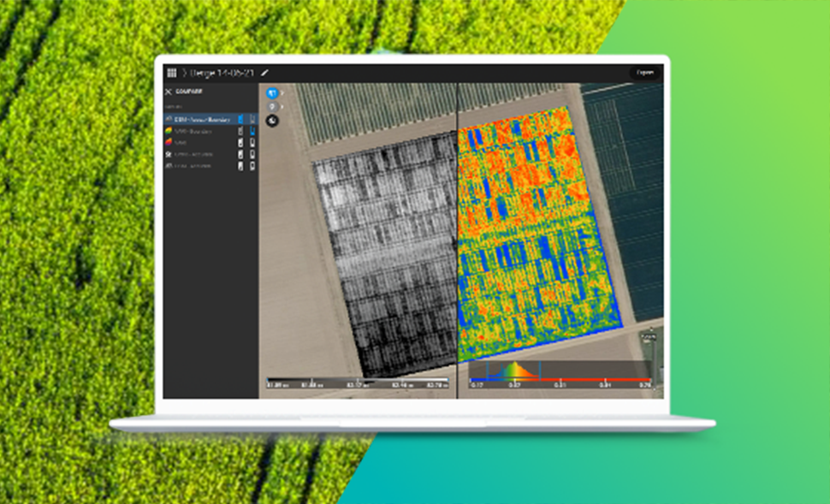Click the project title in the header bar
Image resolution: width=830 pixels, height=504 pixels.
pyautogui.click(x=222, y=73)
